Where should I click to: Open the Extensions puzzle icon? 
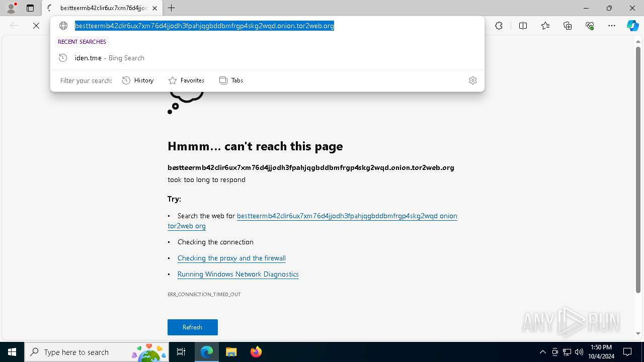(x=499, y=26)
